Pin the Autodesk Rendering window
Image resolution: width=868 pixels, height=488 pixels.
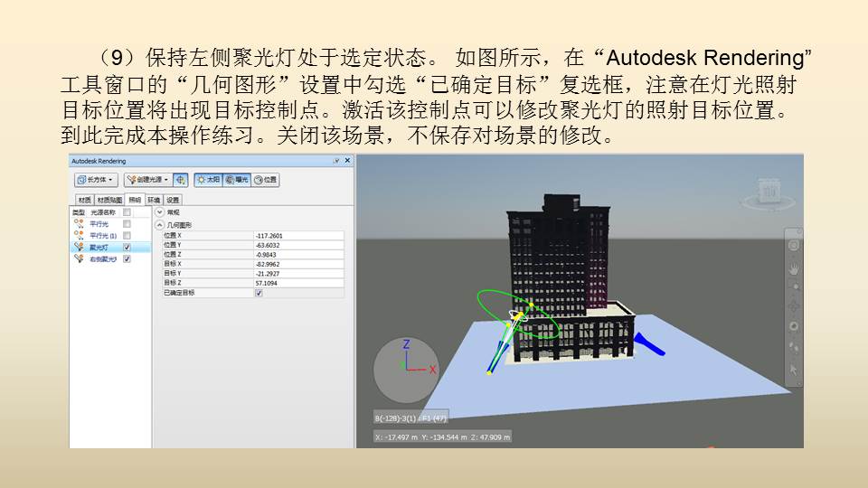tap(336, 161)
